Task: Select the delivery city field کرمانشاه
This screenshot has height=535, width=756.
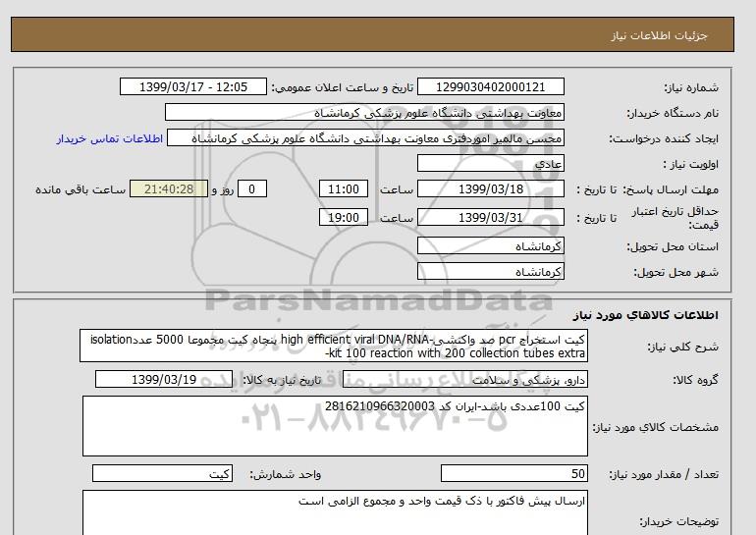Action: click(x=490, y=271)
